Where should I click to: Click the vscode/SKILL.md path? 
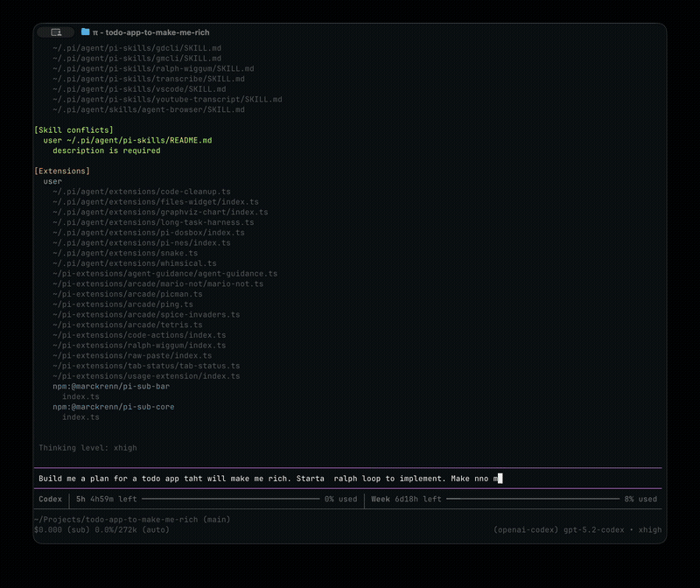point(139,89)
